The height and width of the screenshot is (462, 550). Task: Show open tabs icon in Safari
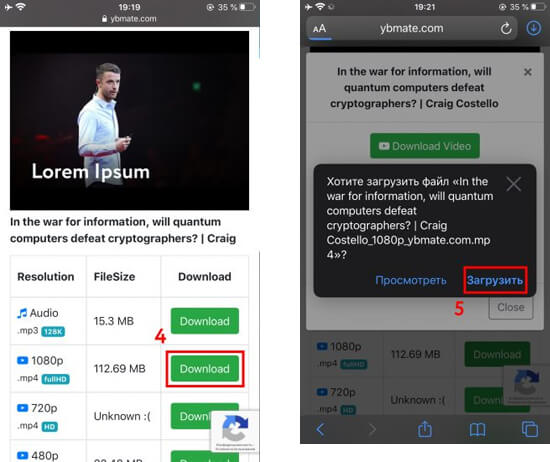tap(530, 429)
